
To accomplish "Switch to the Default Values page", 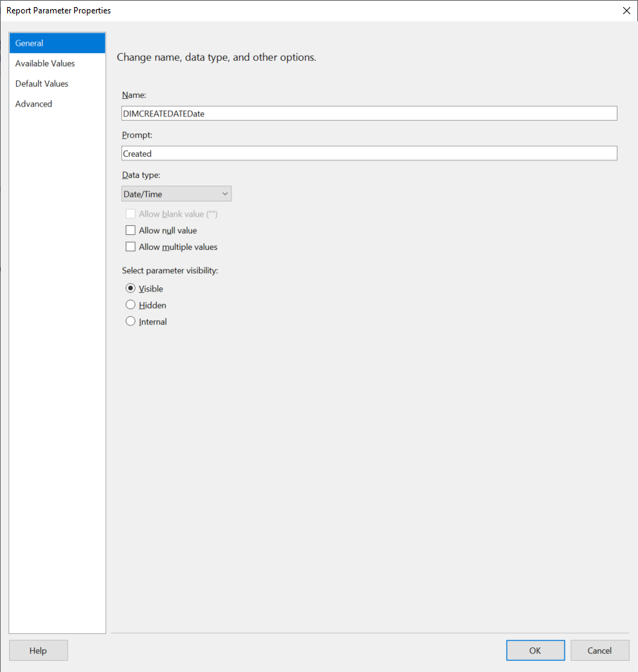I will point(42,83).
